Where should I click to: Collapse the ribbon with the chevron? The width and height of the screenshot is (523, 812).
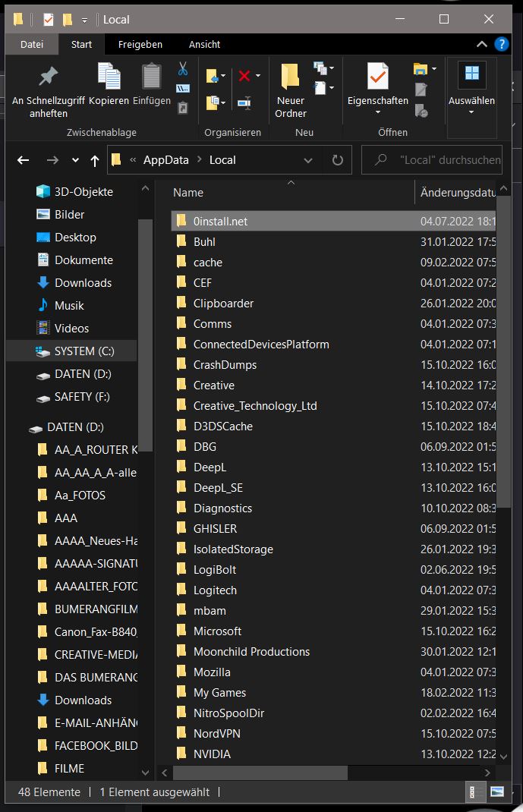point(481,45)
